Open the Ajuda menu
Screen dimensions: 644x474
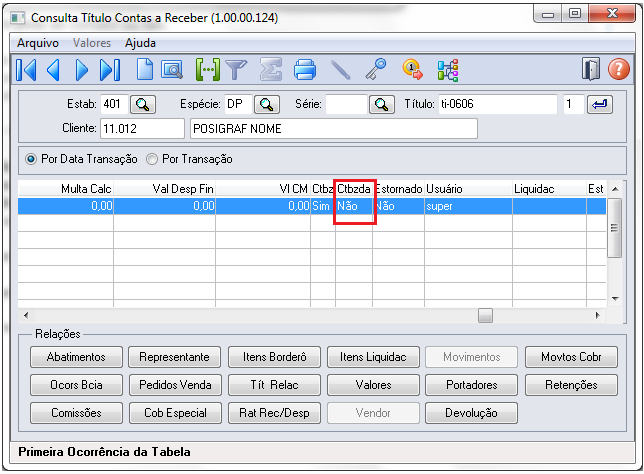pyautogui.click(x=140, y=43)
